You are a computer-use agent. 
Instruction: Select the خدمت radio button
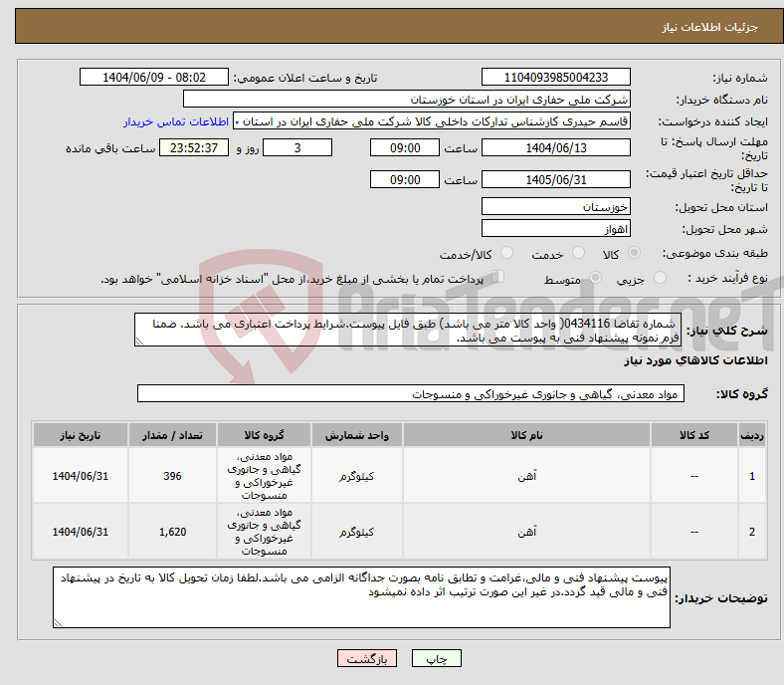click(578, 253)
